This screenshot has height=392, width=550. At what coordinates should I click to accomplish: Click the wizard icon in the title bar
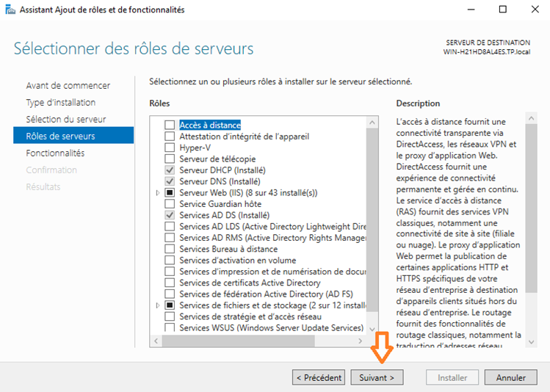[x=10, y=10]
